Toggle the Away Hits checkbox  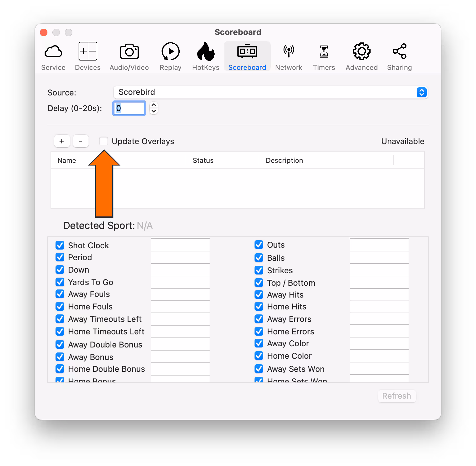[x=259, y=294]
